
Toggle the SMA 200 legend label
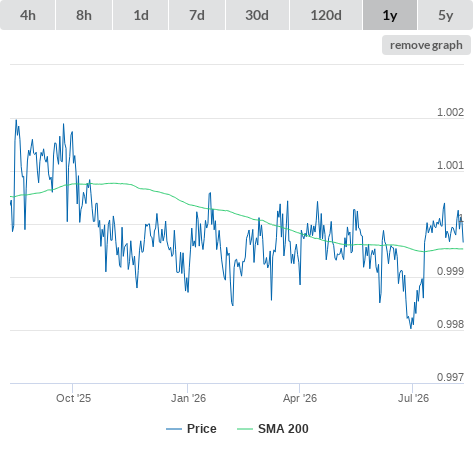click(x=283, y=429)
